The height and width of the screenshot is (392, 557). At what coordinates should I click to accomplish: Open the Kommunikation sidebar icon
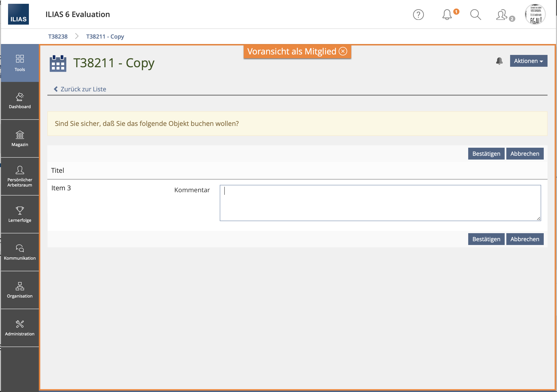(x=20, y=252)
